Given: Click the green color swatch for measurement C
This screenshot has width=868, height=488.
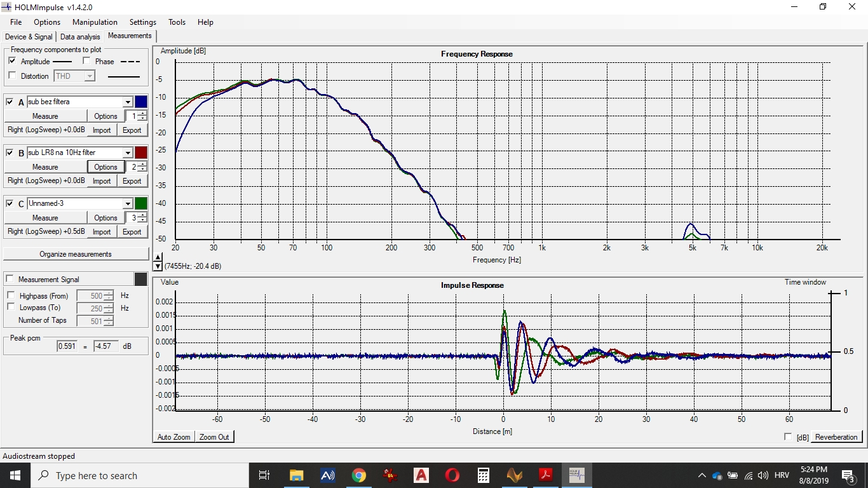Looking at the screenshot, I should tap(141, 203).
